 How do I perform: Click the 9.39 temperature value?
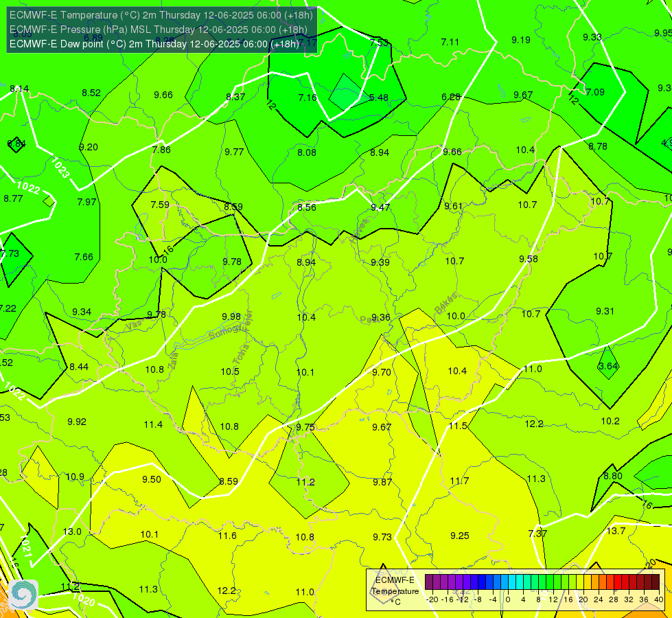coord(380,262)
